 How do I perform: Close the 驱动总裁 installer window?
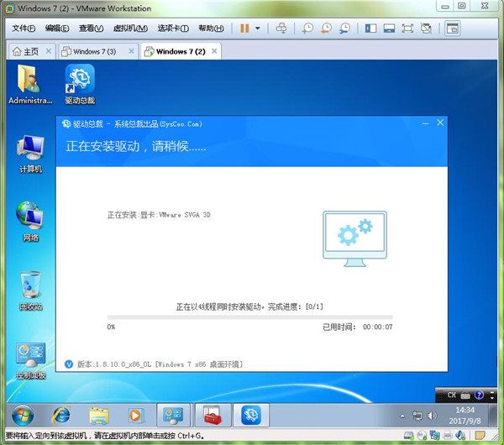point(440,123)
